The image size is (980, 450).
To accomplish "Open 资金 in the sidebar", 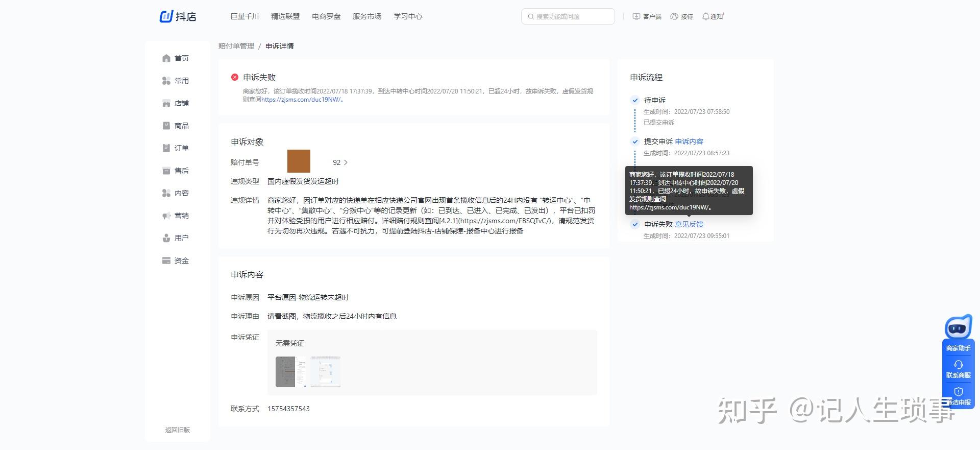I will tap(176, 260).
